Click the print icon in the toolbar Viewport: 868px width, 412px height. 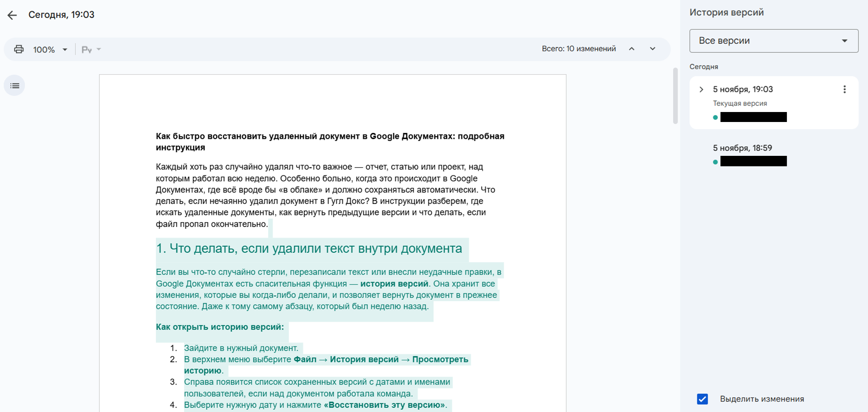pyautogui.click(x=19, y=49)
